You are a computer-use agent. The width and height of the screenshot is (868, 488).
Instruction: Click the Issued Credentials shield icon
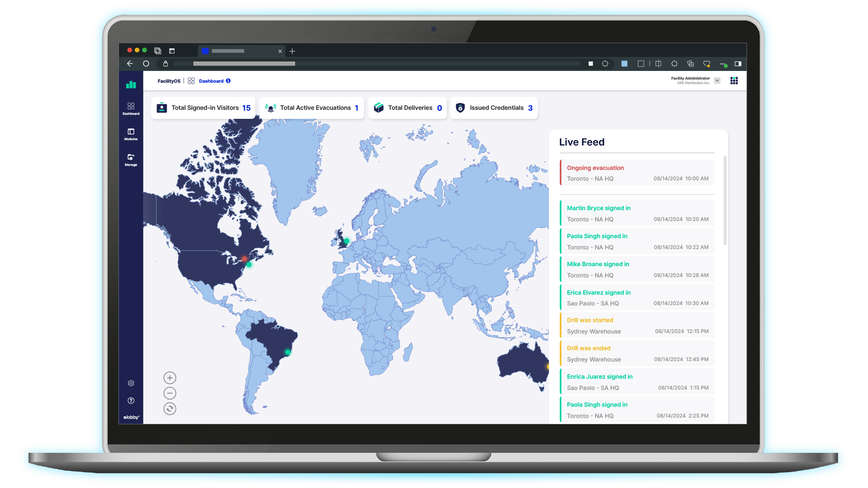click(460, 108)
